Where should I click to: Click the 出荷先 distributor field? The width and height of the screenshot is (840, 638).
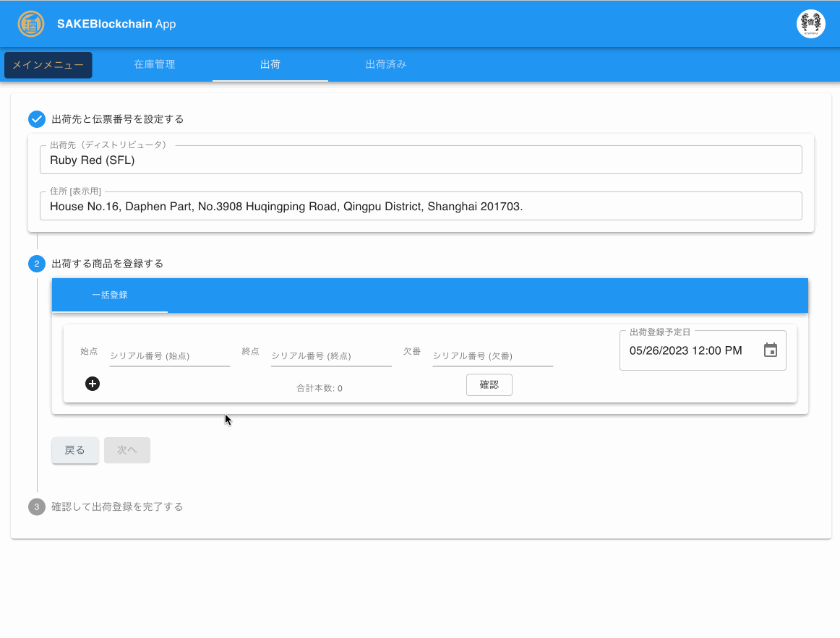421,160
